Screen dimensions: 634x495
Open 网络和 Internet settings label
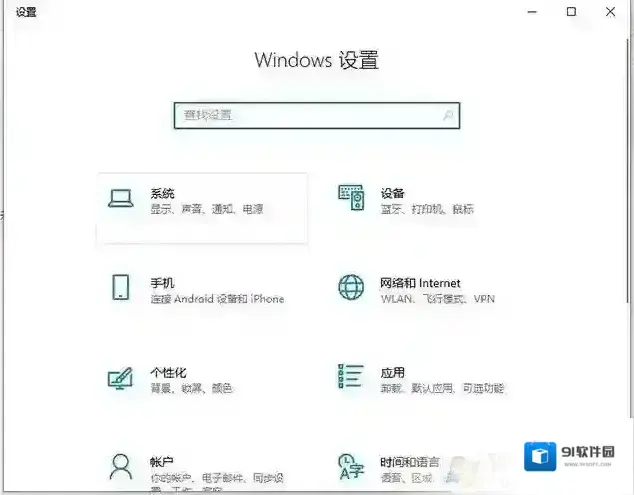(420, 283)
